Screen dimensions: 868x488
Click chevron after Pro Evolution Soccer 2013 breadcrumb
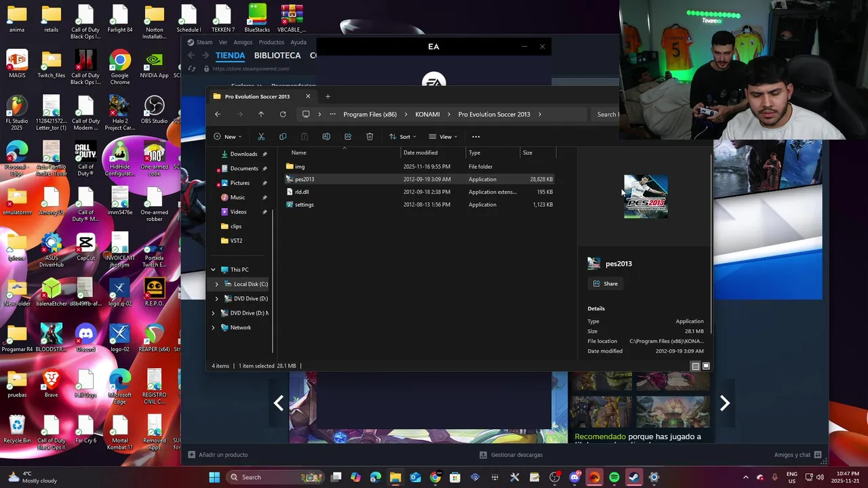[x=540, y=114]
